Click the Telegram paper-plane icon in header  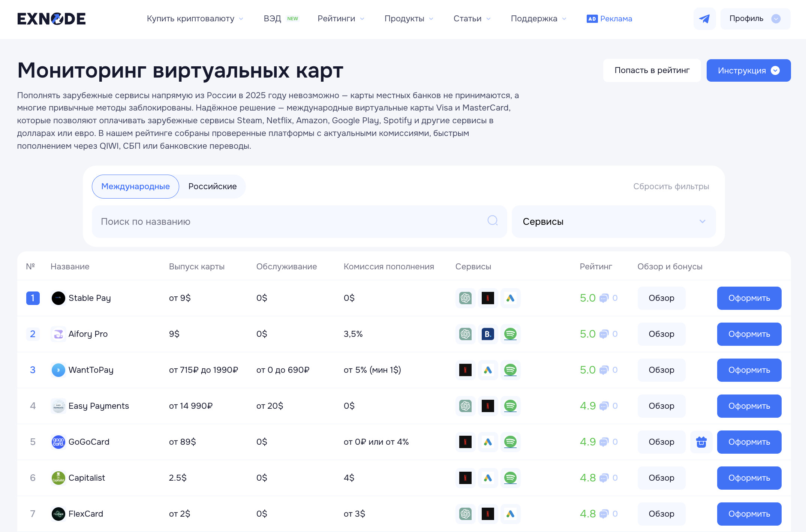(704, 19)
